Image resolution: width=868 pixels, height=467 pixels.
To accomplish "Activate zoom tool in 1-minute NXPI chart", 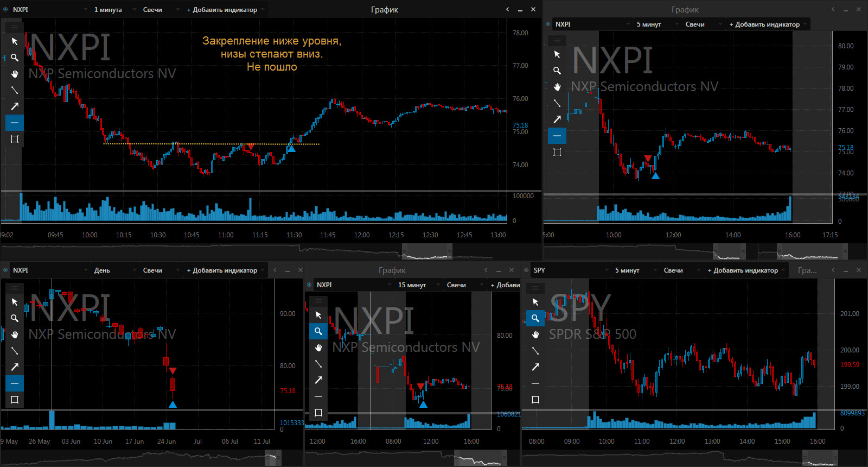I will [x=15, y=58].
